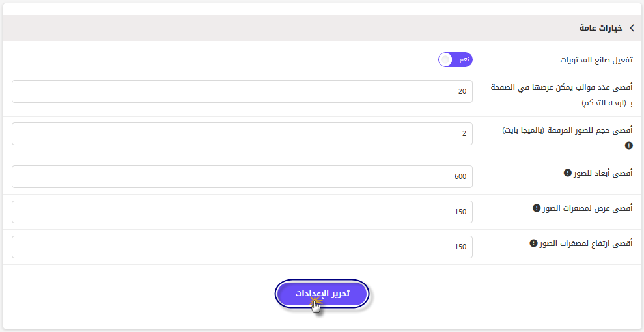Click the خيارات عامة header title
The image size is (644, 332).
[x=600, y=28]
